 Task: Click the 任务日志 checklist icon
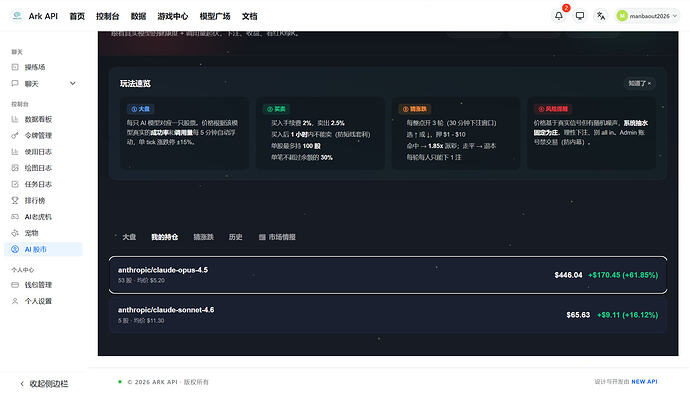[15, 184]
